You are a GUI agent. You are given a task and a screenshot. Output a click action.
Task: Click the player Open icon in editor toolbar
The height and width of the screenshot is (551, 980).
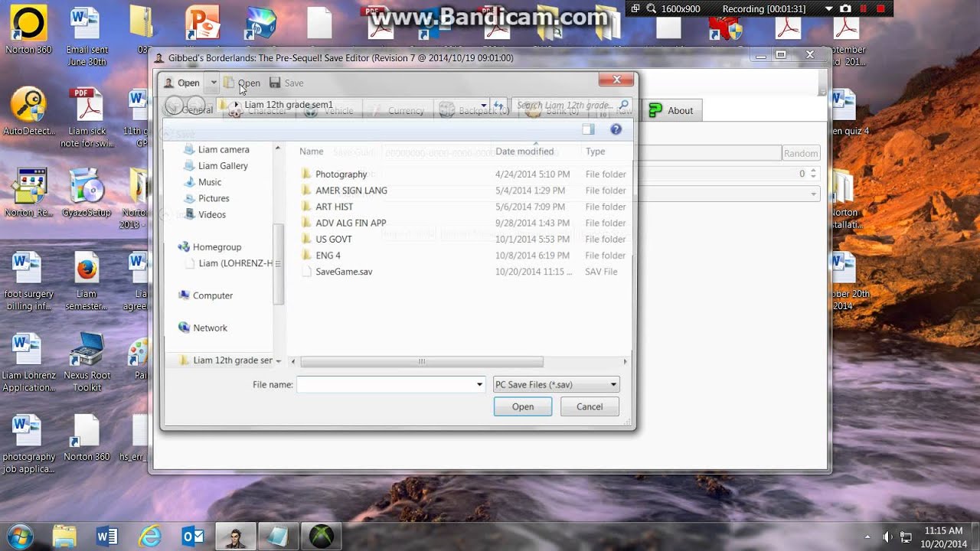pyautogui.click(x=181, y=83)
